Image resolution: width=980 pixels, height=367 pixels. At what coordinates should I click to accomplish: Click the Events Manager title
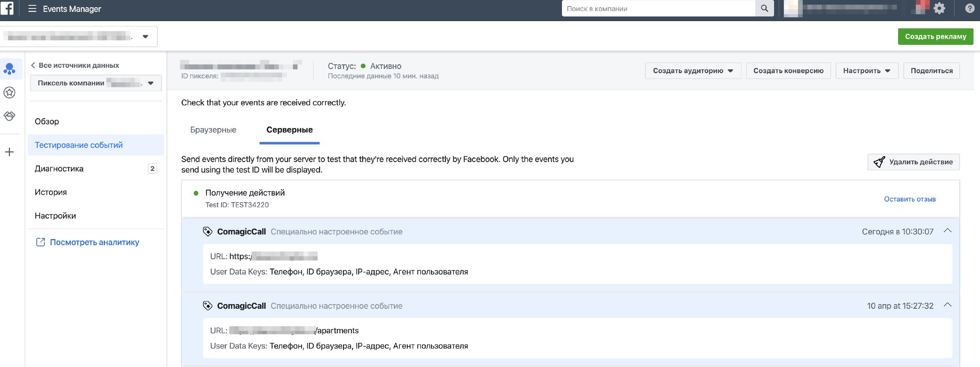coord(72,8)
